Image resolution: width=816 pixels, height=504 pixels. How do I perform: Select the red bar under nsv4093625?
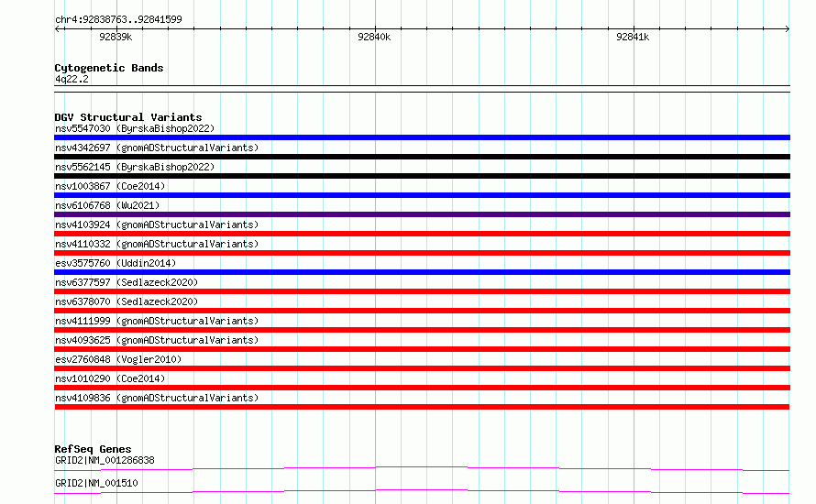tap(422, 349)
